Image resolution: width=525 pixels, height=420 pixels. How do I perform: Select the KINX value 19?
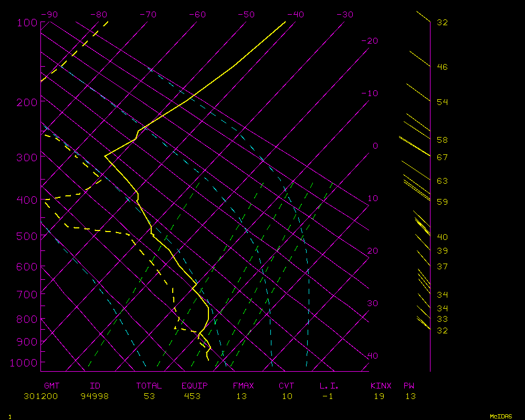pos(379,396)
